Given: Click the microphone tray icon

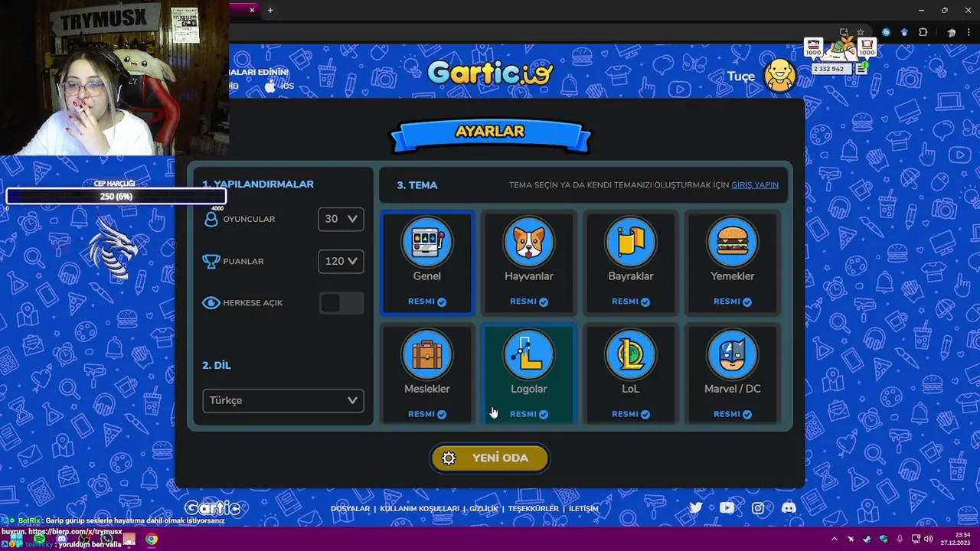Looking at the screenshot, I should point(900,539).
